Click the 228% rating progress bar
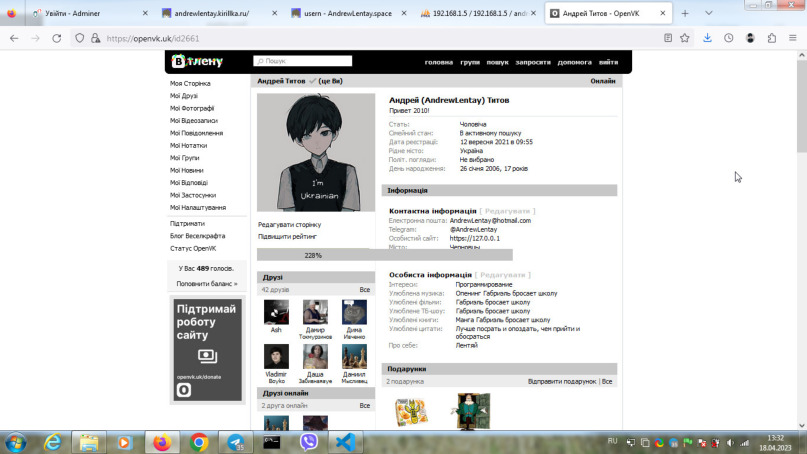807x454 pixels. (x=384, y=255)
